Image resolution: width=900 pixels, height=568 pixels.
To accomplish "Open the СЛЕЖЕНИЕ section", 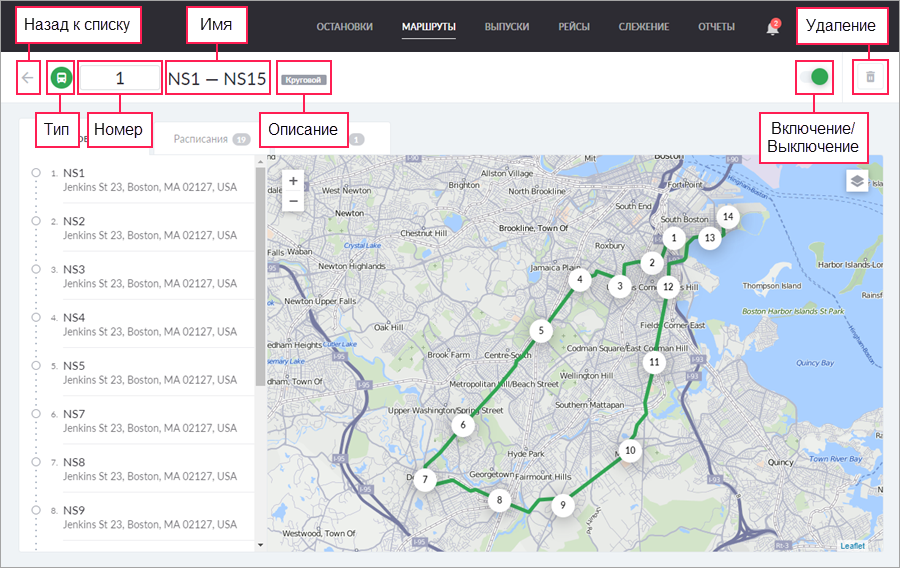I will pos(644,26).
